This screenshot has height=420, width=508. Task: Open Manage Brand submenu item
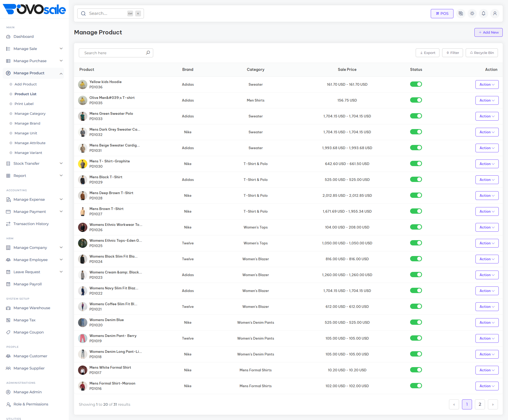27,123
